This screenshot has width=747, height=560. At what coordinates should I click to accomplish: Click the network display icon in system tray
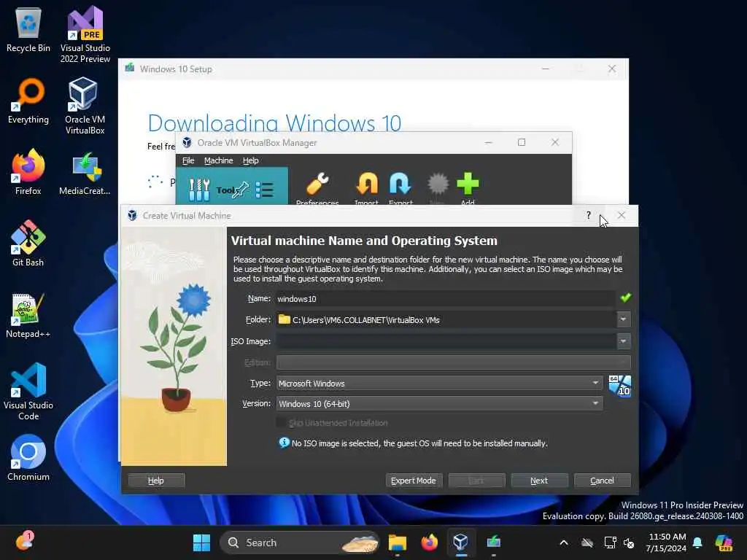point(610,542)
